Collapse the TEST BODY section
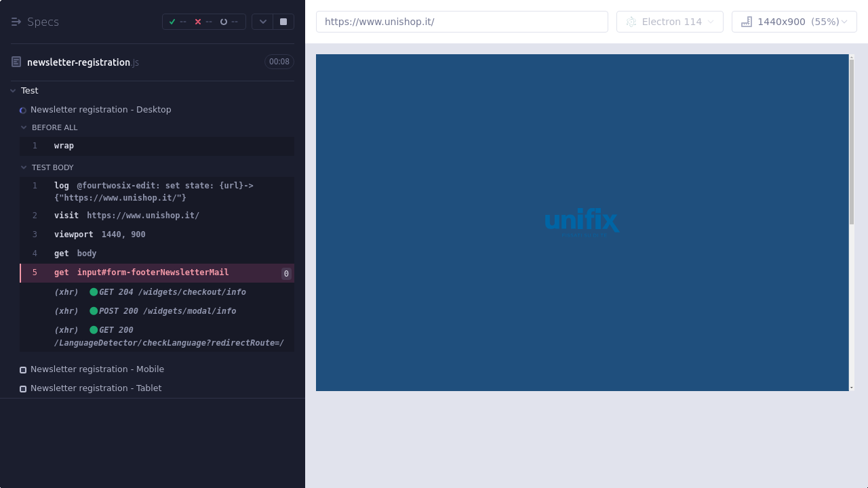The width and height of the screenshot is (868, 488). point(24,167)
